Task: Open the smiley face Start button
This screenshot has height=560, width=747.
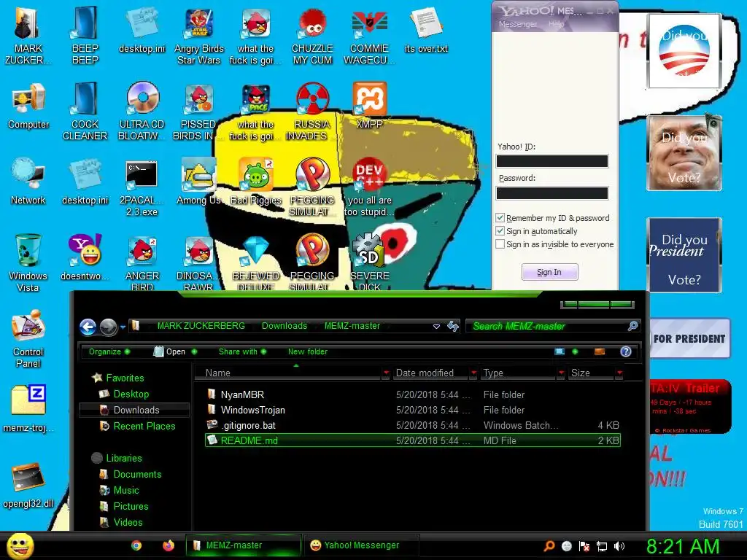Action: (x=20, y=545)
